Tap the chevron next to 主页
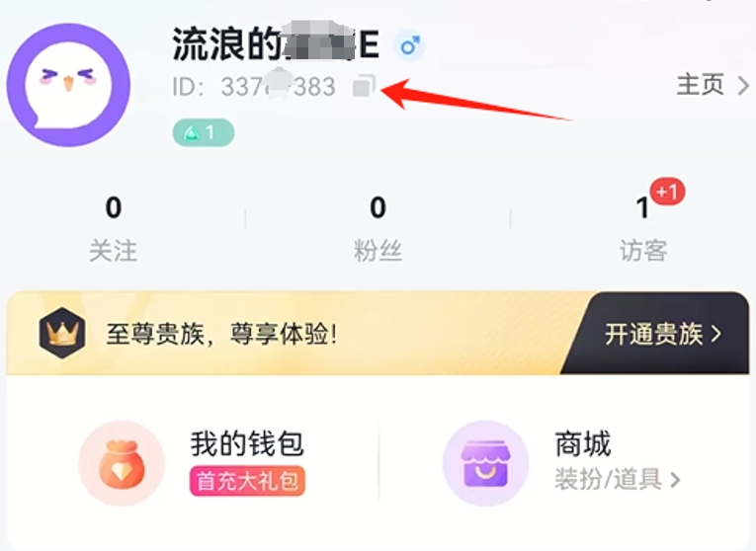Viewport: 756px width, 551px height. (x=743, y=86)
